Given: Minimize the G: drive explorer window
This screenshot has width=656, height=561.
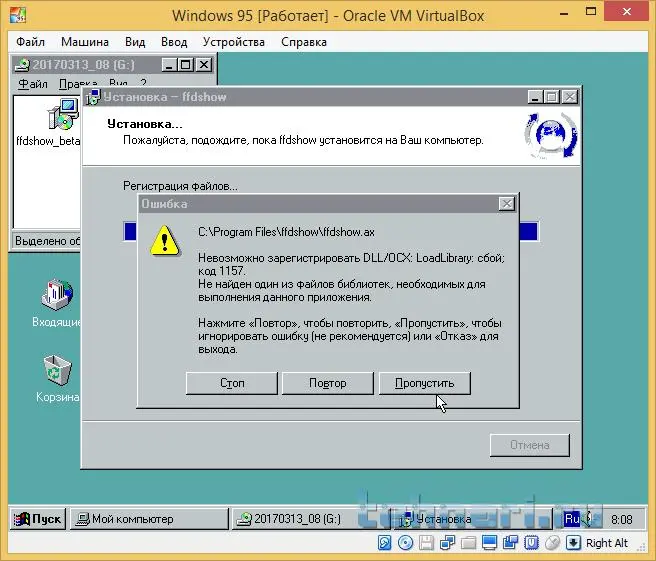Looking at the screenshot, I should click(169, 65).
